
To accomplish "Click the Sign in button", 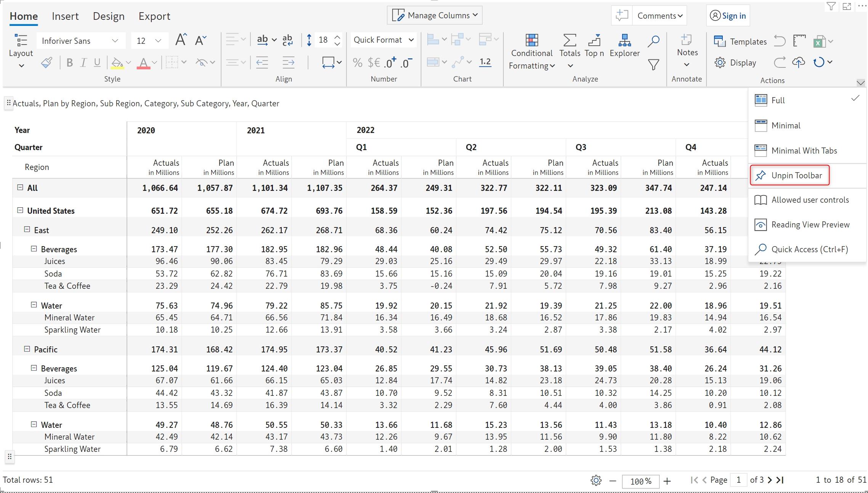I will 728,16.
